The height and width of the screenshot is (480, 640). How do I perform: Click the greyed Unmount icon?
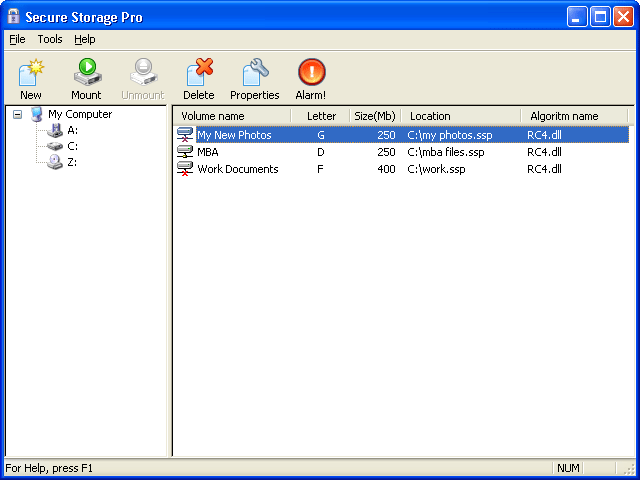143,72
